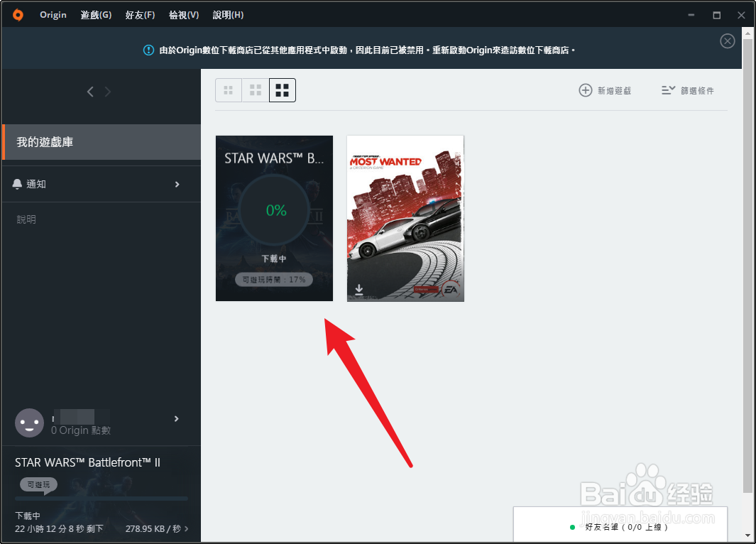Click the scrollbar down arrow

(747, 535)
